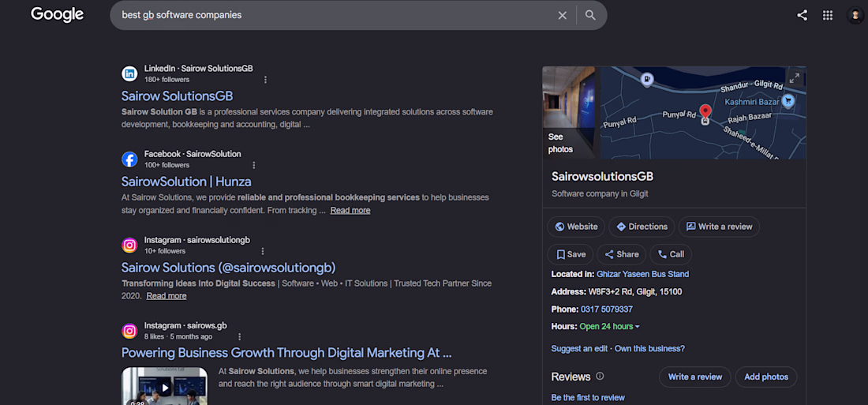Click address text W8F3+2 Rd, Gilgit
The width and height of the screenshot is (868, 405).
coord(635,291)
